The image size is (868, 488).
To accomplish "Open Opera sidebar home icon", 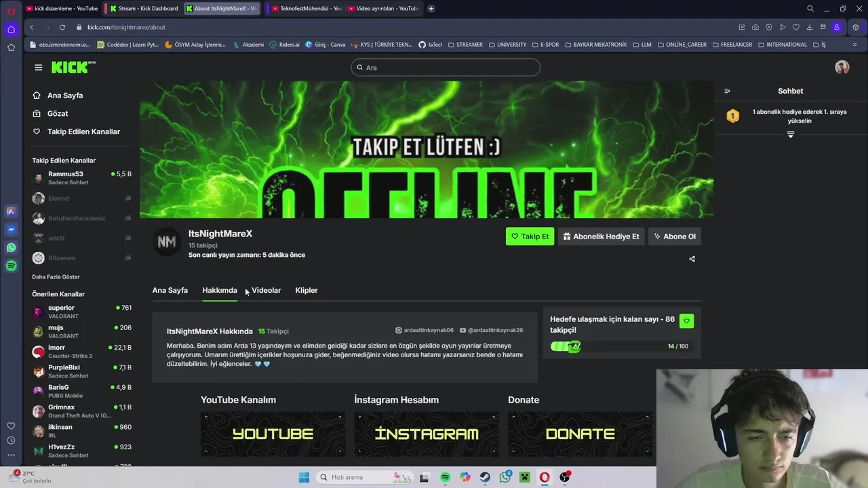I will click(x=11, y=29).
